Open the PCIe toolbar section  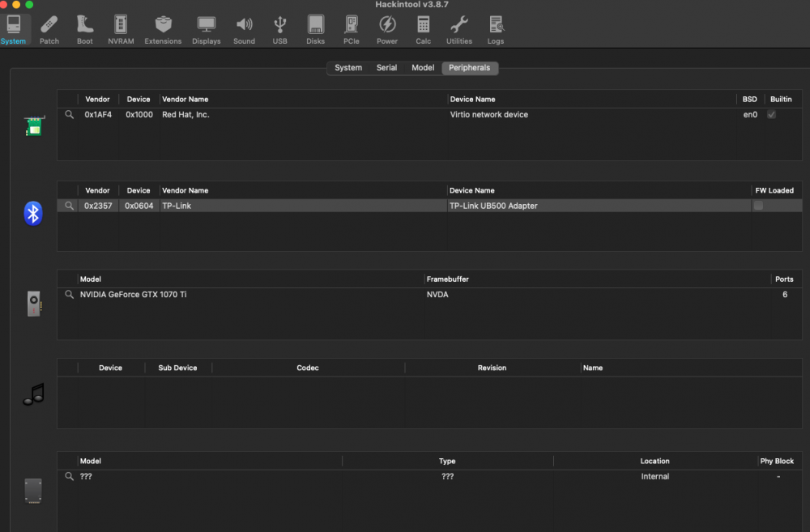tap(352, 30)
